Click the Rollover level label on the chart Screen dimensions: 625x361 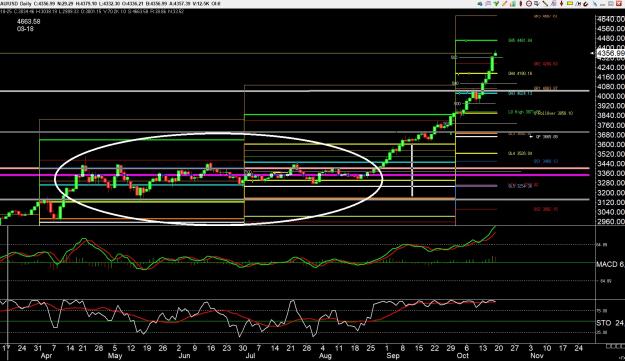(554, 113)
